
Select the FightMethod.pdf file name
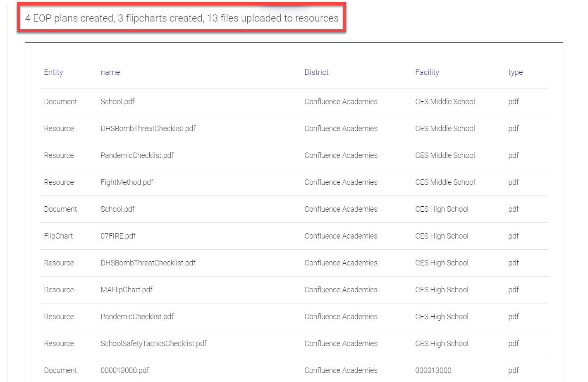(x=127, y=182)
